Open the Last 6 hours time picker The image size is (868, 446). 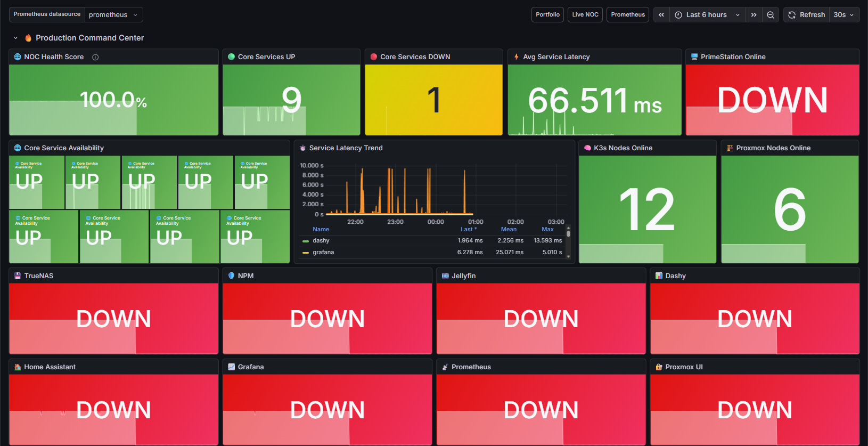[x=707, y=15]
